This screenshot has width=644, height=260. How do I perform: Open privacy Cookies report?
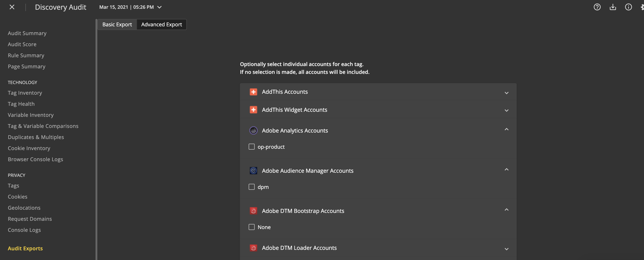18,197
